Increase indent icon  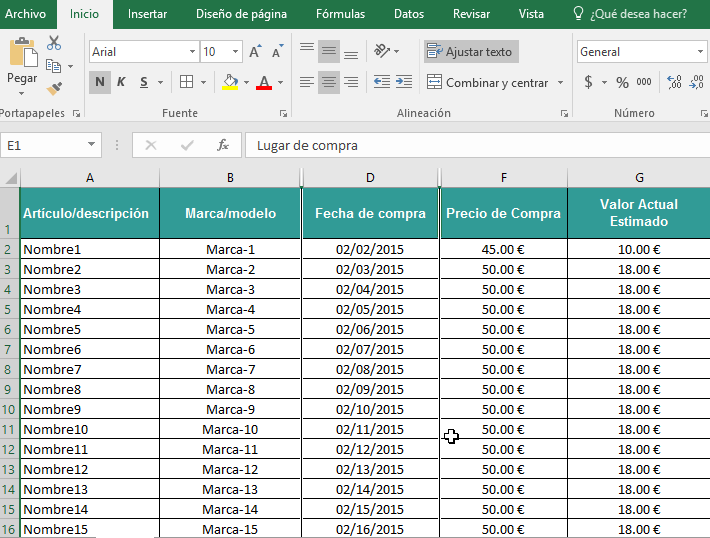[x=404, y=82]
